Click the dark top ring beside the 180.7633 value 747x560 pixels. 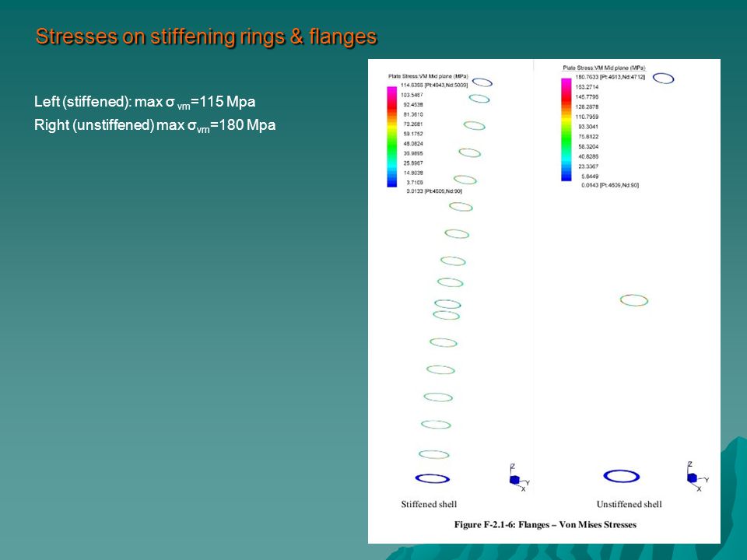(663, 78)
